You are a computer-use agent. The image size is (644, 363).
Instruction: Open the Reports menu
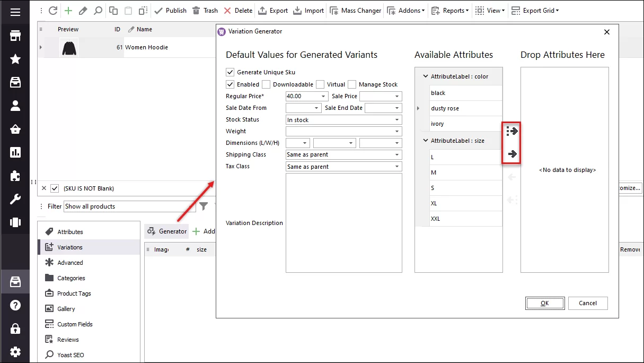coord(449,10)
